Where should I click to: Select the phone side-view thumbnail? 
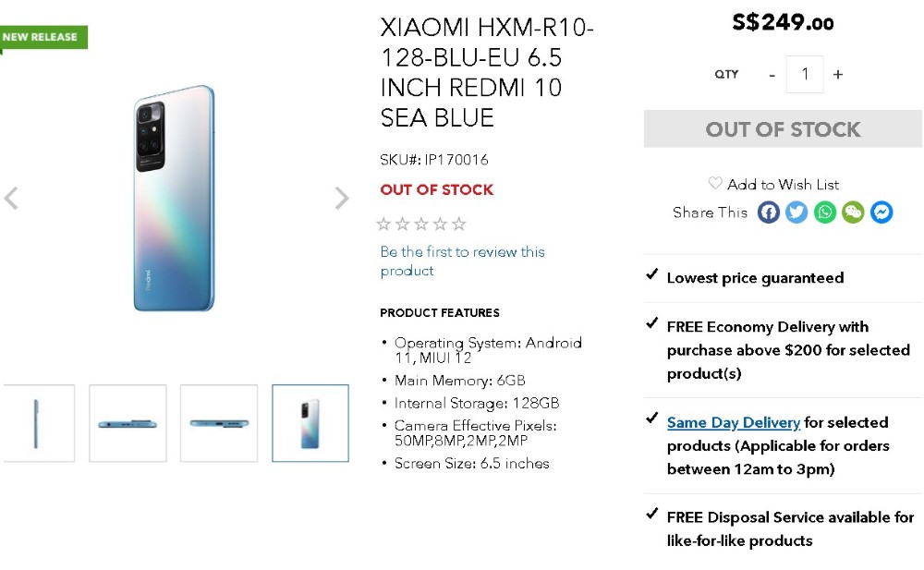point(37,423)
